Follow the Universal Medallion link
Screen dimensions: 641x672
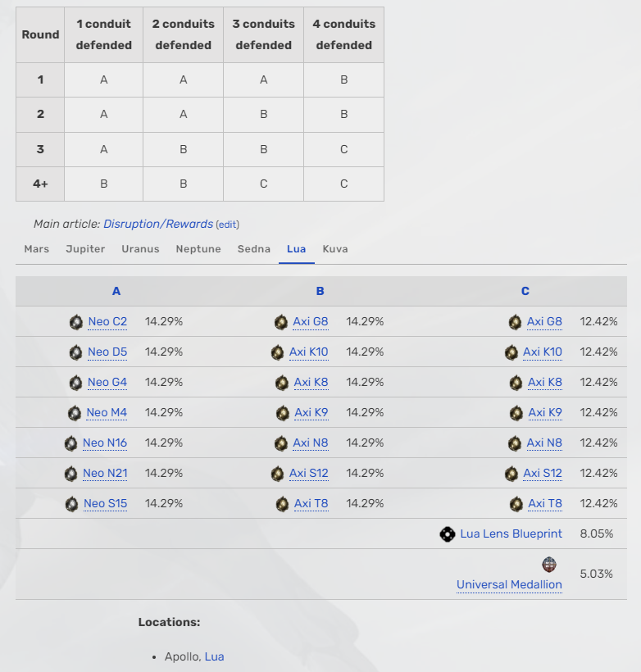[x=509, y=585]
